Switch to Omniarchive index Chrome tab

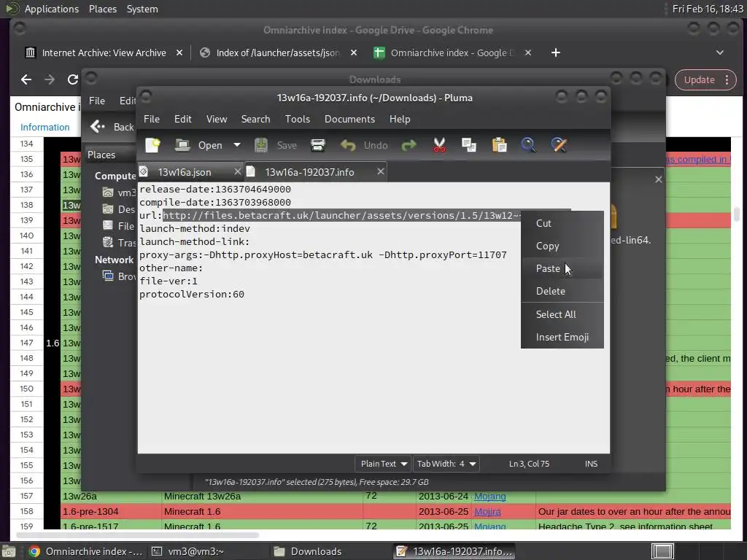[x=452, y=52]
